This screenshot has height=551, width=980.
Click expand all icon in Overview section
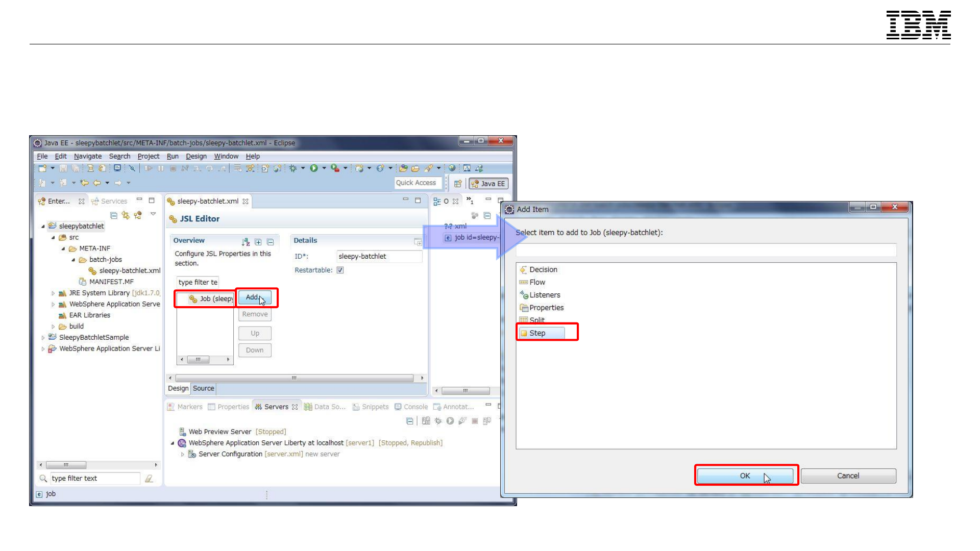[258, 242]
